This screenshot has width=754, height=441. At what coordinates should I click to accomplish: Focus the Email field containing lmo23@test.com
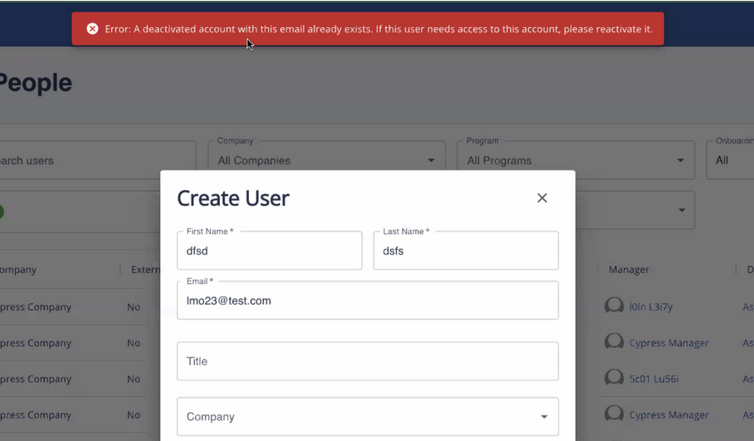[367, 300]
